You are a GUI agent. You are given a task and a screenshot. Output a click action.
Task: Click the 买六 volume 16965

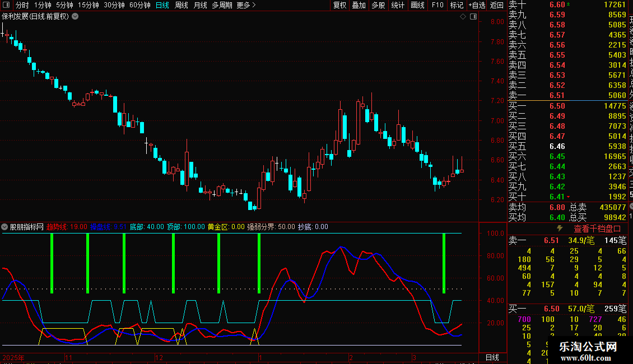(x=615, y=156)
